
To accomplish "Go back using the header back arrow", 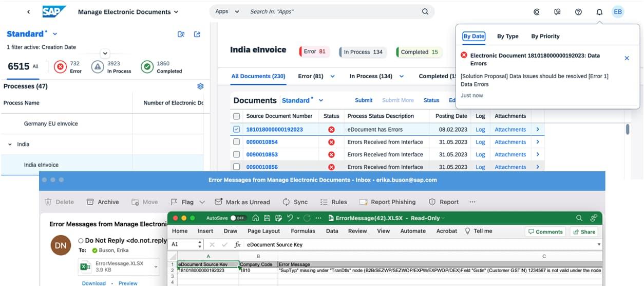I will click(28, 12).
